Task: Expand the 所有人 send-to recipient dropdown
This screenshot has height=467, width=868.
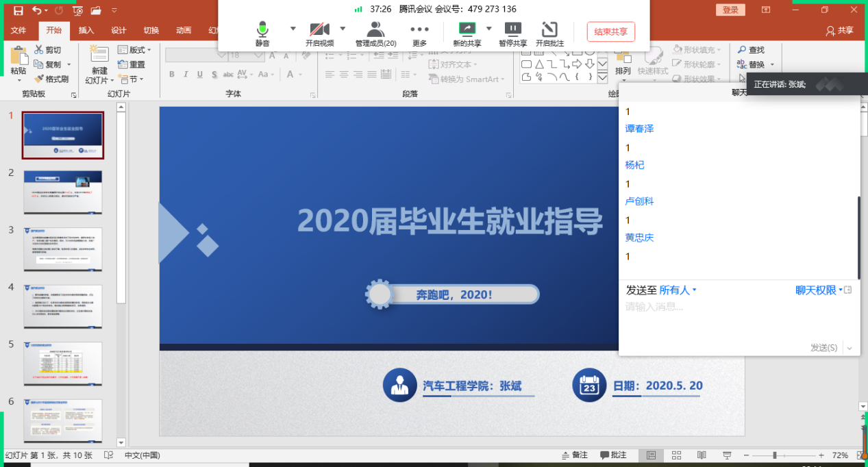Action: 678,290
